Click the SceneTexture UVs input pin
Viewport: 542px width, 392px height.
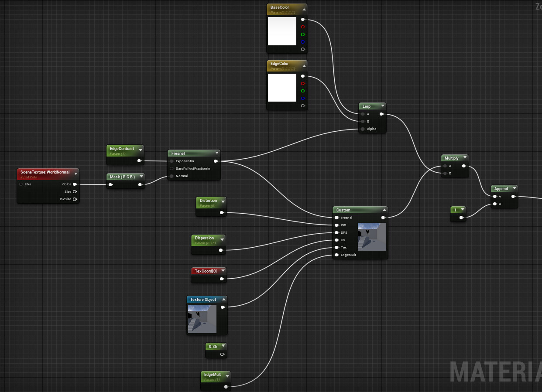coord(21,184)
